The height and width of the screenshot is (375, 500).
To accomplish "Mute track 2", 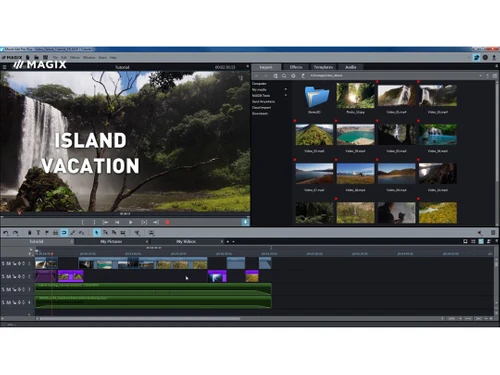I will click(8, 276).
